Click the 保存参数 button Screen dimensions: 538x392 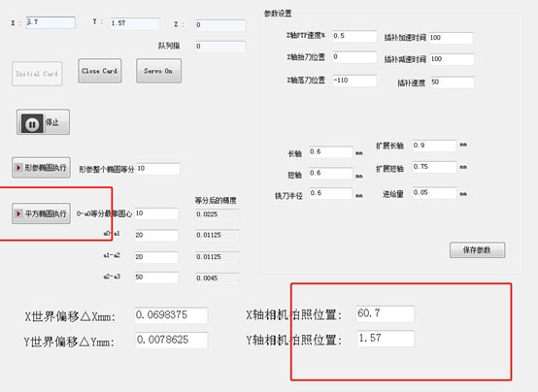(x=477, y=250)
